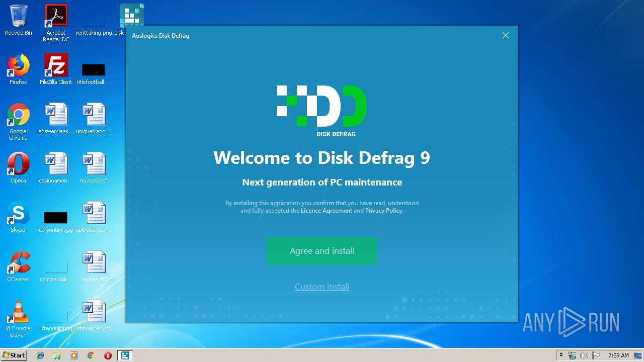Select the selectionetc Word document
Image resolution: width=644 pixels, height=362 pixels.
[94, 217]
